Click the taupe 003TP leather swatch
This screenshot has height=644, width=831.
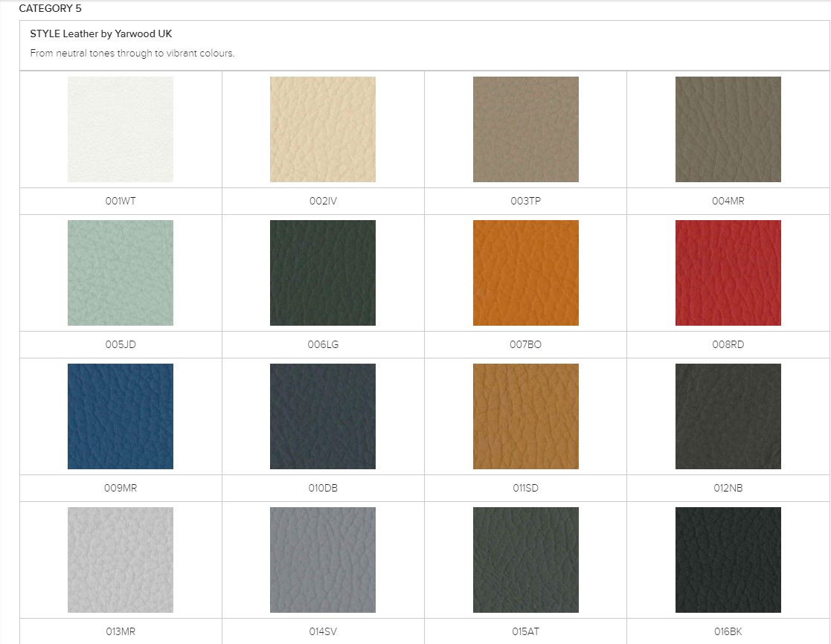(525, 129)
